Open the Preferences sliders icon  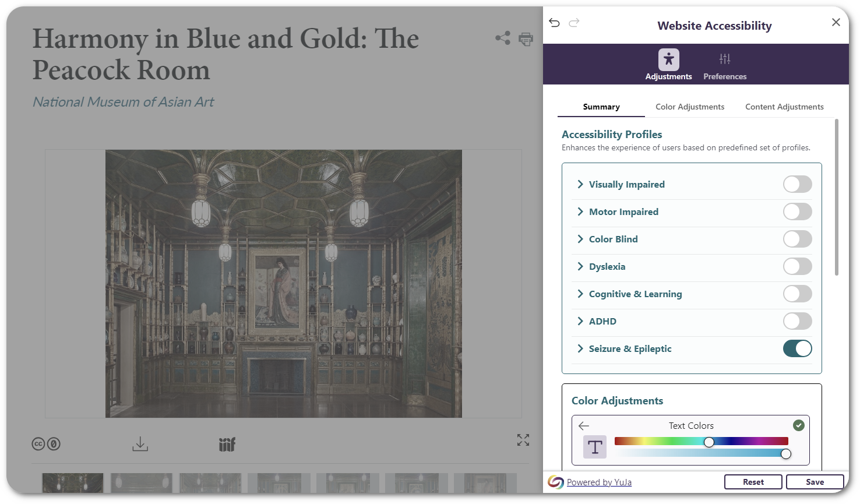[724, 60]
